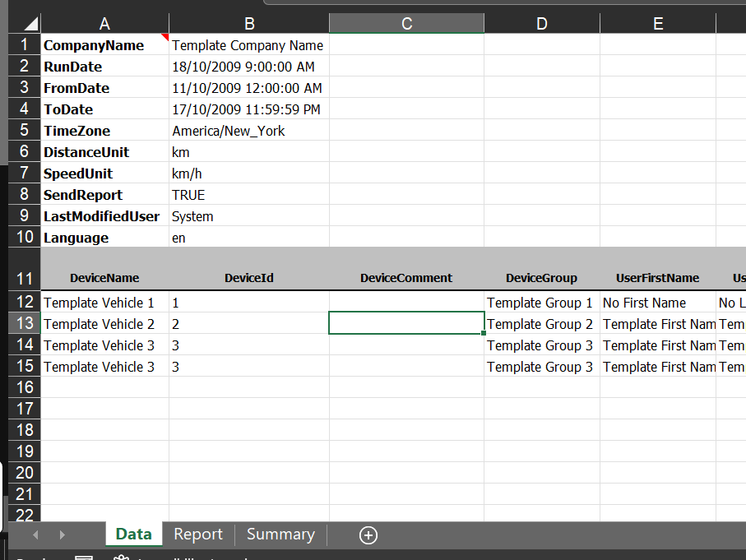Select row 1 containing CompanyName

24,44
